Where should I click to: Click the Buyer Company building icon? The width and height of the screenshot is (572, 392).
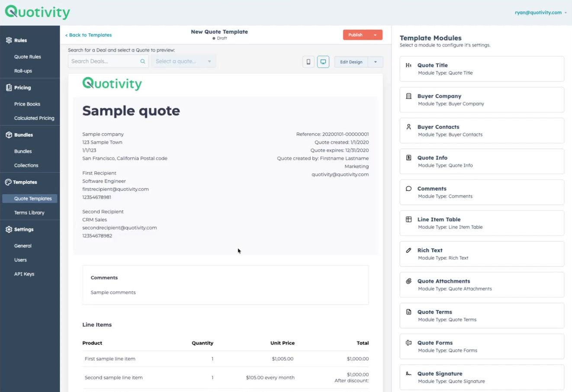408,96
